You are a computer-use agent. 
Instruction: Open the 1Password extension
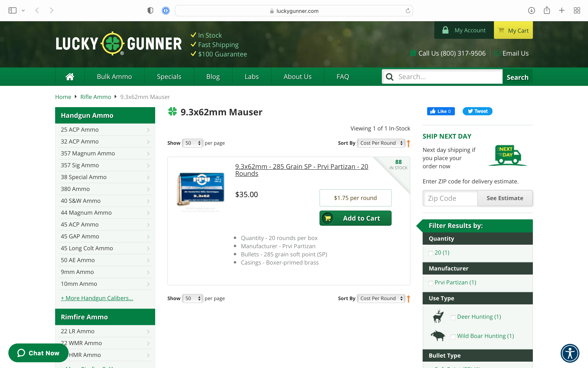click(166, 10)
